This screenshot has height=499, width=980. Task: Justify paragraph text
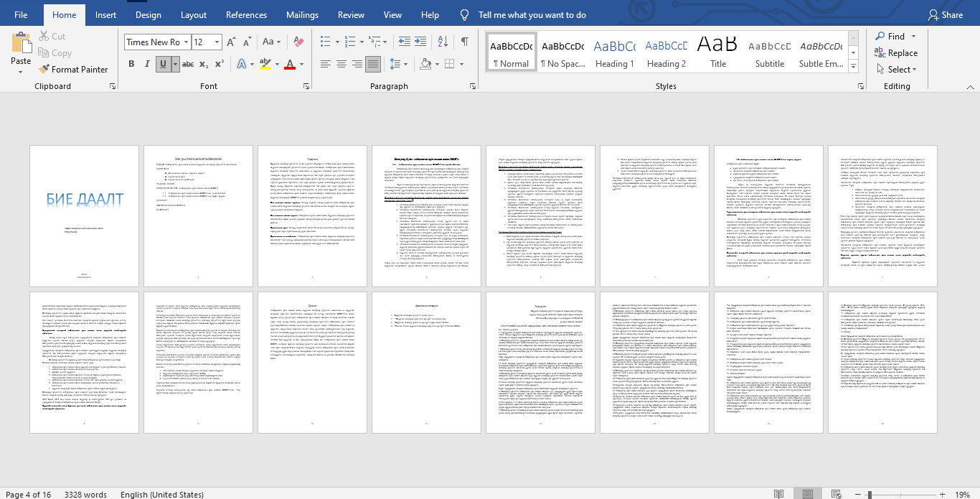(373, 64)
